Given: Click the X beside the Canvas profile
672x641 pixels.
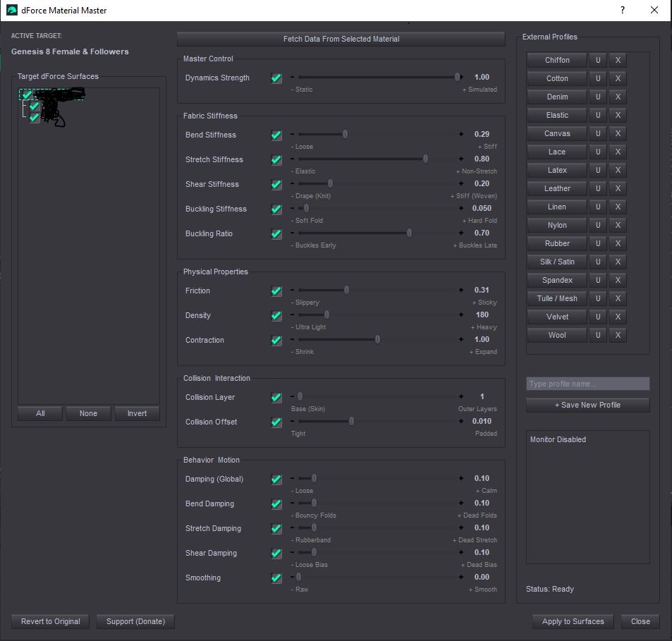Looking at the screenshot, I should (618, 133).
